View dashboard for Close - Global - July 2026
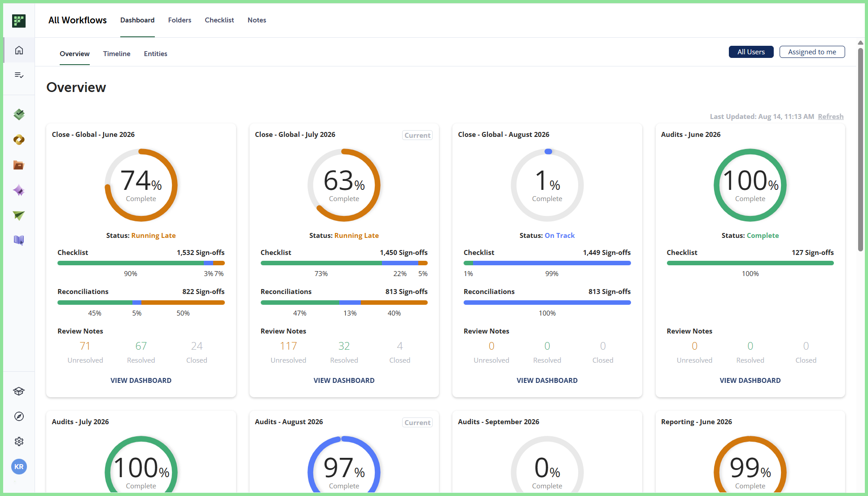 pos(344,381)
